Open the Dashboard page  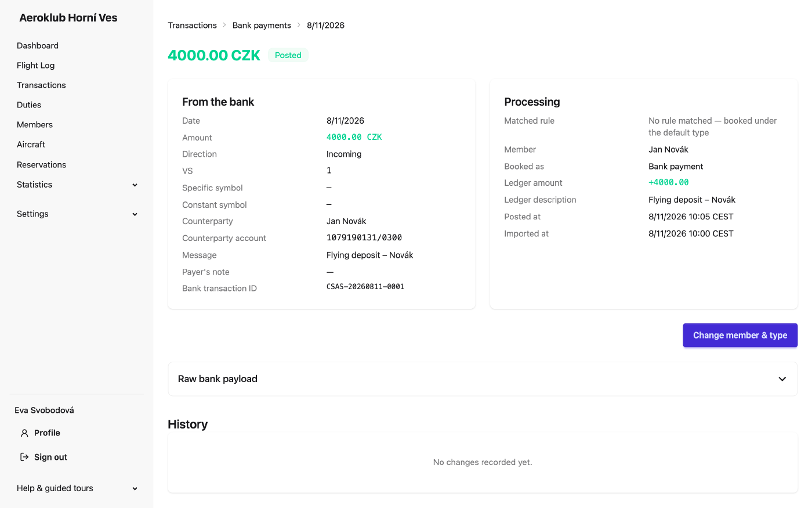click(x=38, y=46)
